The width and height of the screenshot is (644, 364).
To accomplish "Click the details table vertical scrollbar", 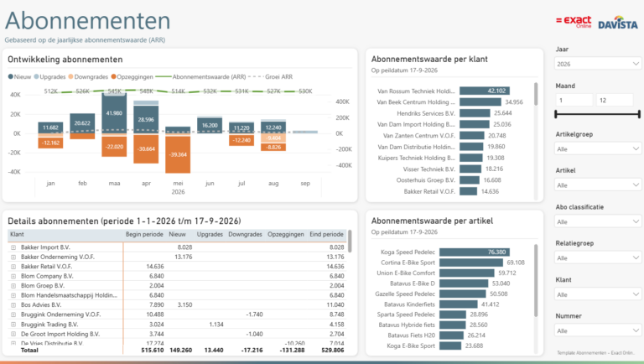I will coord(350,242).
